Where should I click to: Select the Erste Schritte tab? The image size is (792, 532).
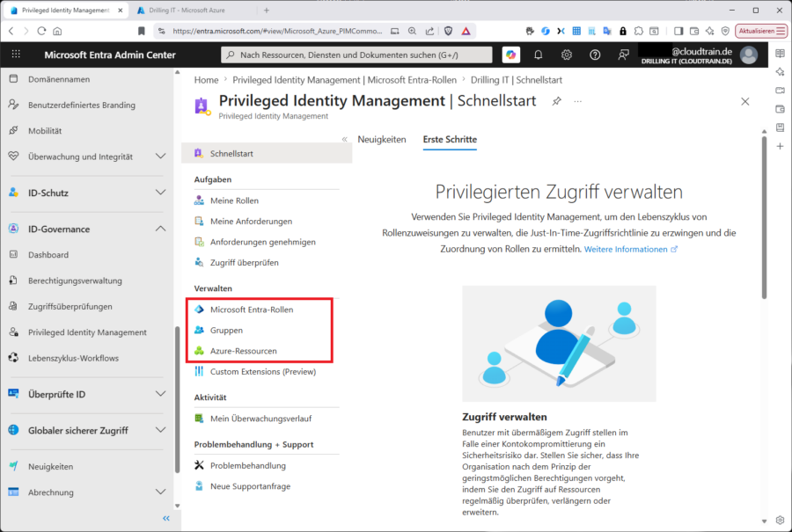pos(450,139)
